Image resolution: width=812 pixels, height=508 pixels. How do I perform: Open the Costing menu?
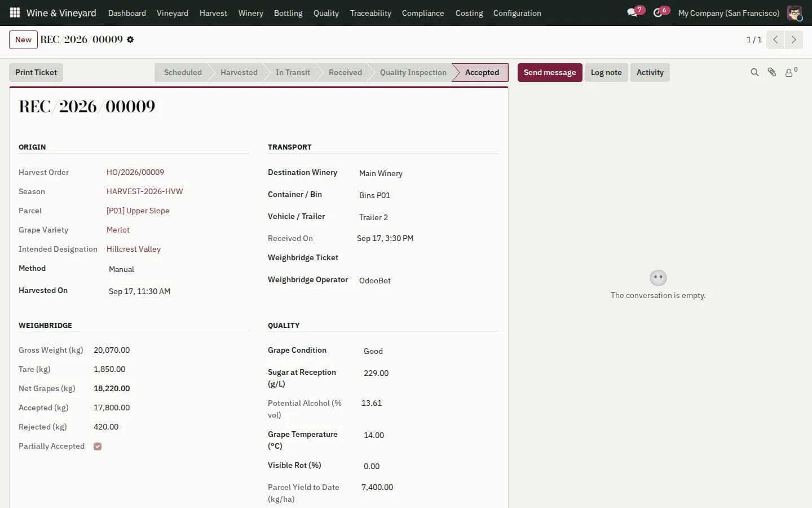point(469,13)
